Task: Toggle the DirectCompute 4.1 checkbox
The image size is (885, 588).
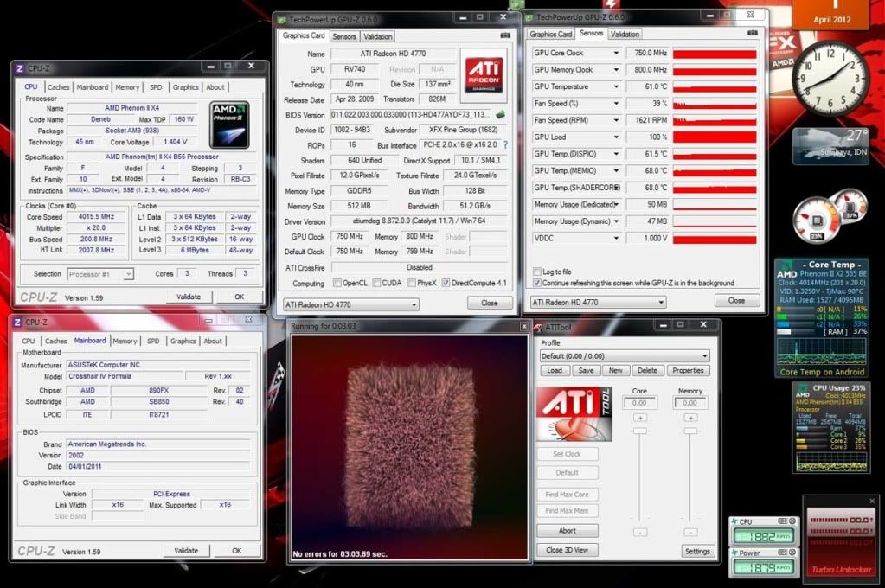Action: point(446,283)
